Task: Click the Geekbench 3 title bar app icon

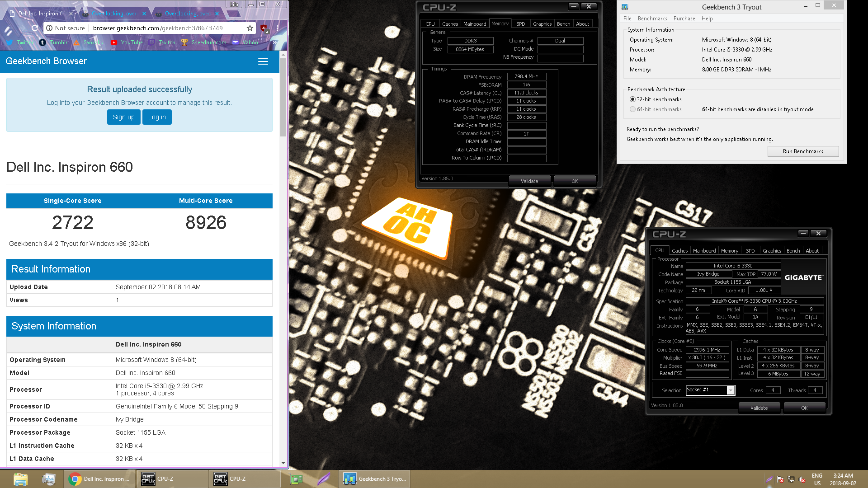Action: (625, 7)
